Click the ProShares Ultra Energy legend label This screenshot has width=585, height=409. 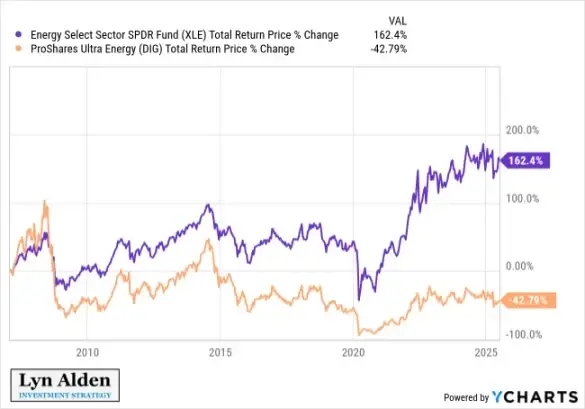pyautogui.click(x=162, y=49)
